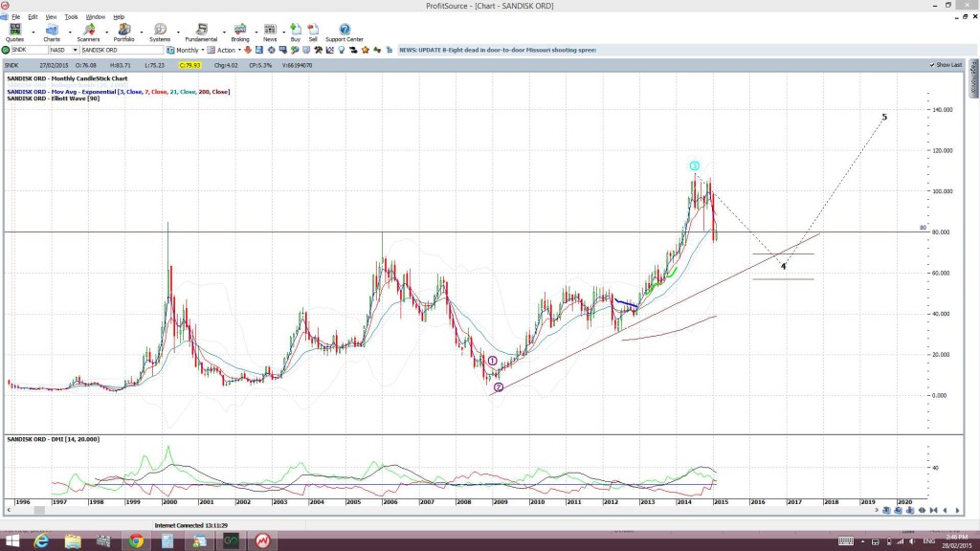Click the SANDISK ORD name field
This screenshot has width=980, height=551.
tap(122, 50)
